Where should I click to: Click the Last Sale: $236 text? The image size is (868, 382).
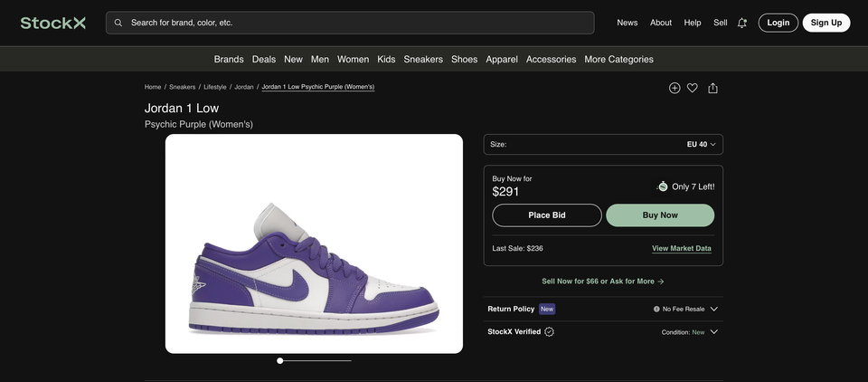coord(517,248)
